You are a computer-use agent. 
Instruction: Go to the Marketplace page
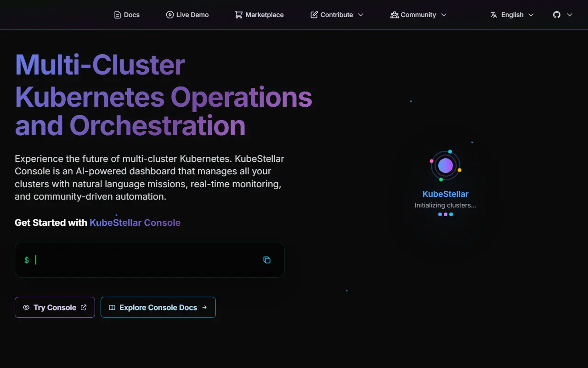pos(259,15)
